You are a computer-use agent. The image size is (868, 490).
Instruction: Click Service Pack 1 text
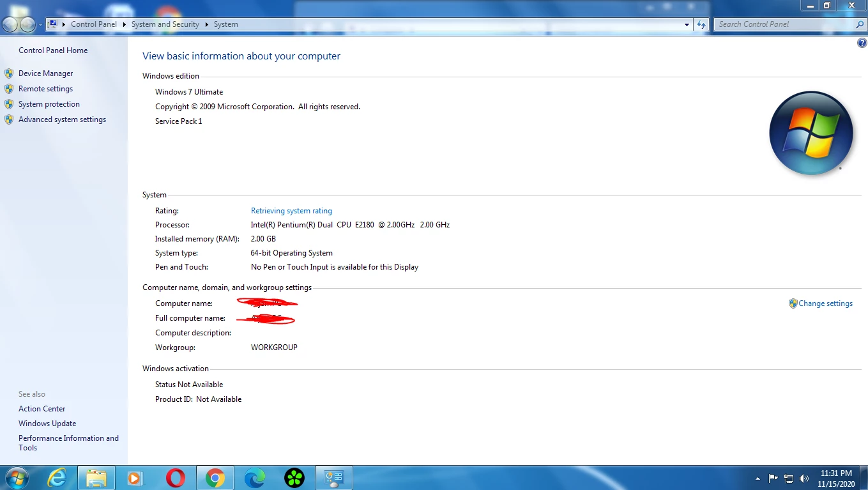click(178, 121)
